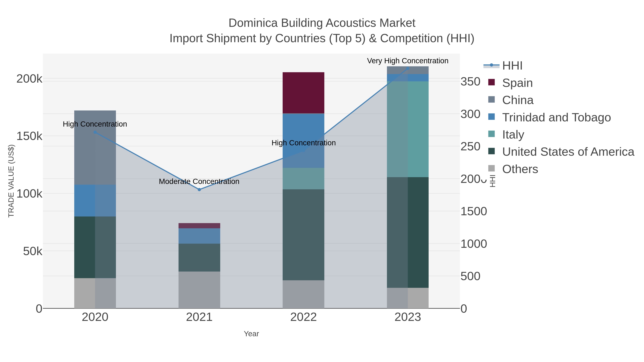
Task: Click the USA segment of 2021 bar
Action: [x=199, y=258]
